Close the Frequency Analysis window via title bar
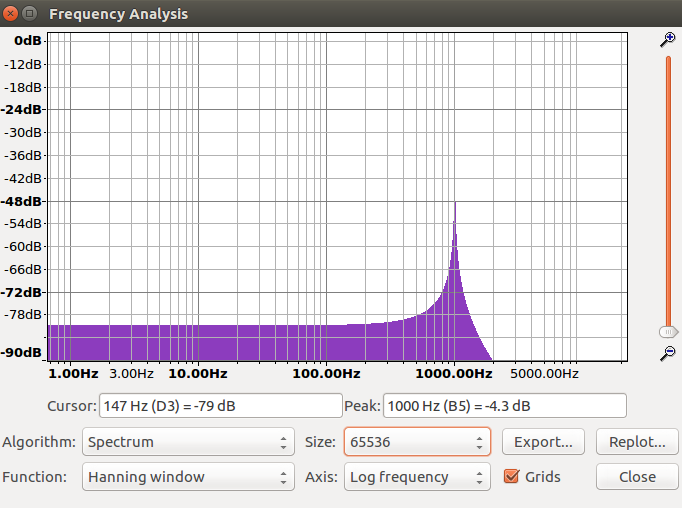682x508 pixels. (12, 14)
